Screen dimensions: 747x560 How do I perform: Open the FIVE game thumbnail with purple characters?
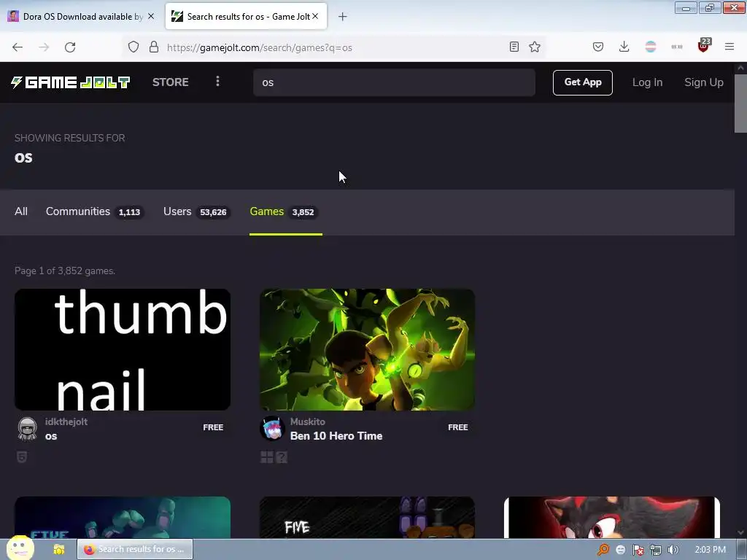pyautogui.click(x=368, y=518)
